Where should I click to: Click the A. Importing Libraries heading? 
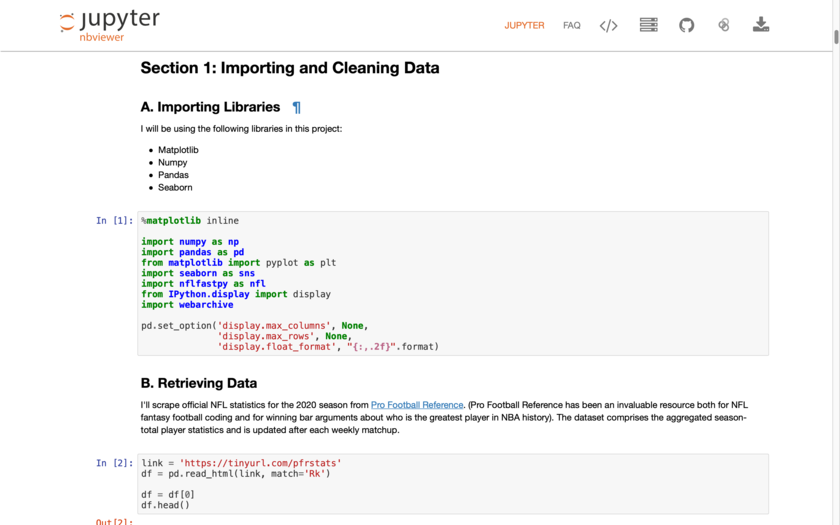[x=210, y=107]
